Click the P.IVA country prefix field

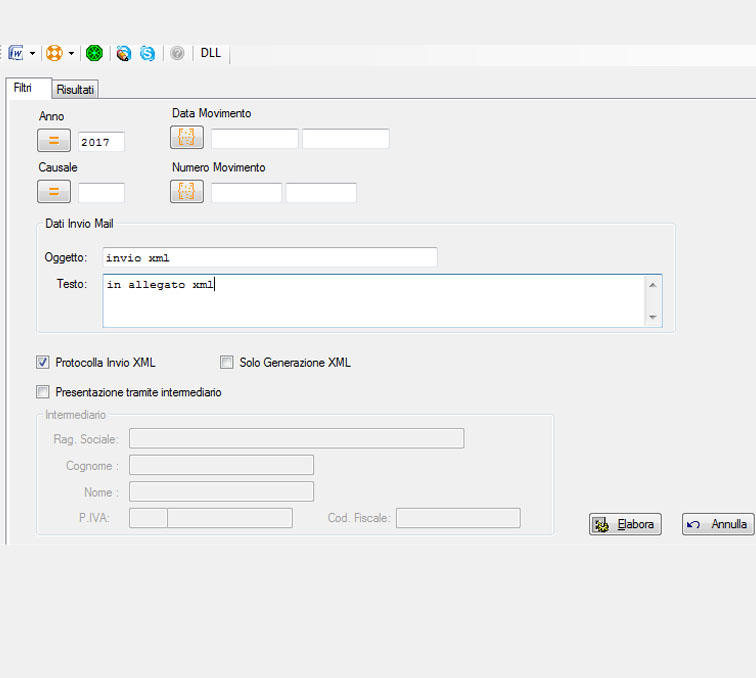click(x=148, y=518)
